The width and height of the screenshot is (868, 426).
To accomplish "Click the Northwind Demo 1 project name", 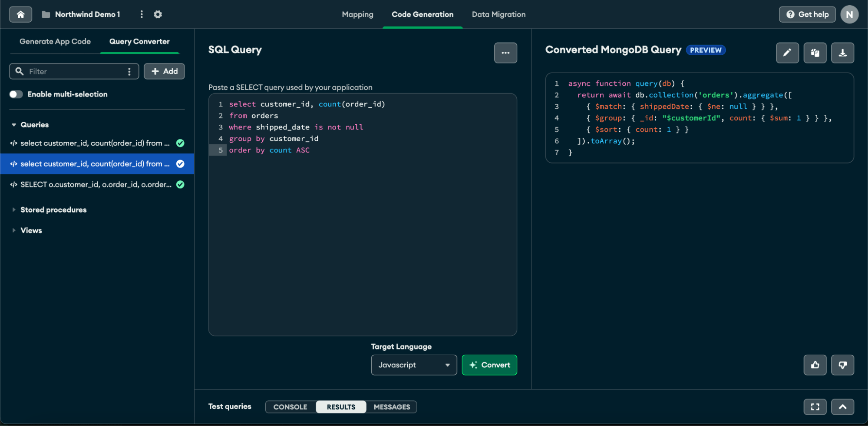I will pyautogui.click(x=87, y=14).
